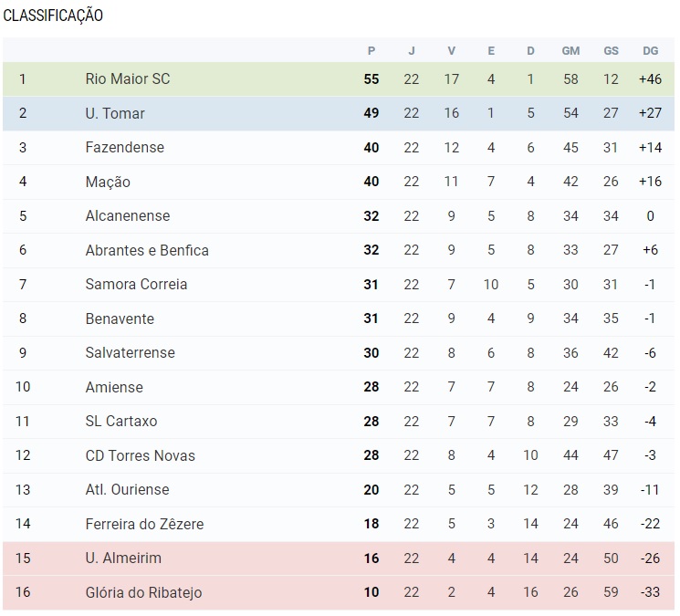
Task: Click the U. Tomar team name
Action: (115, 114)
